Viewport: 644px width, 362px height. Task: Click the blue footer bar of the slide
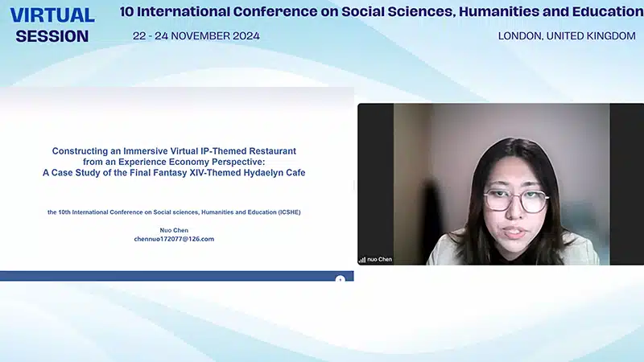point(161,276)
